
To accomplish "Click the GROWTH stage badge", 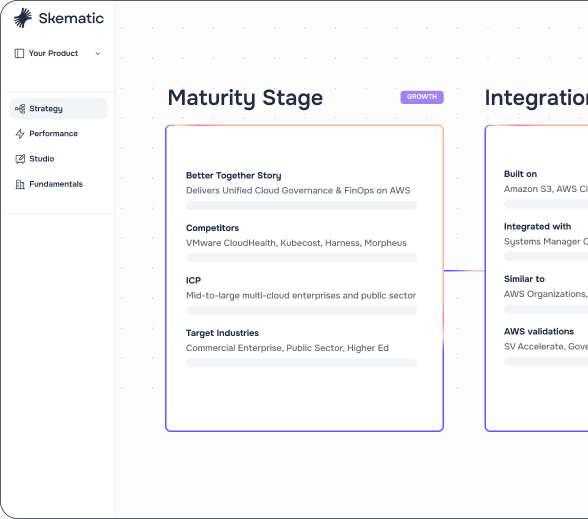I will [x=422, y=97].
